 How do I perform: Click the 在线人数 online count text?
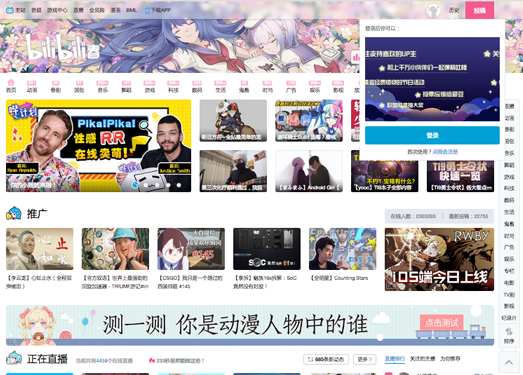413,216
